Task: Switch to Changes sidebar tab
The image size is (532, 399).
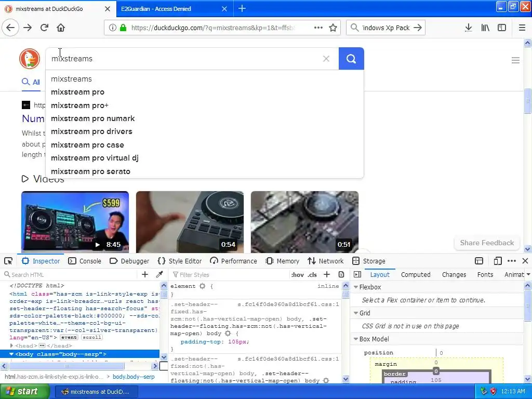Action: pyautogui.click(x=454, y=274)
